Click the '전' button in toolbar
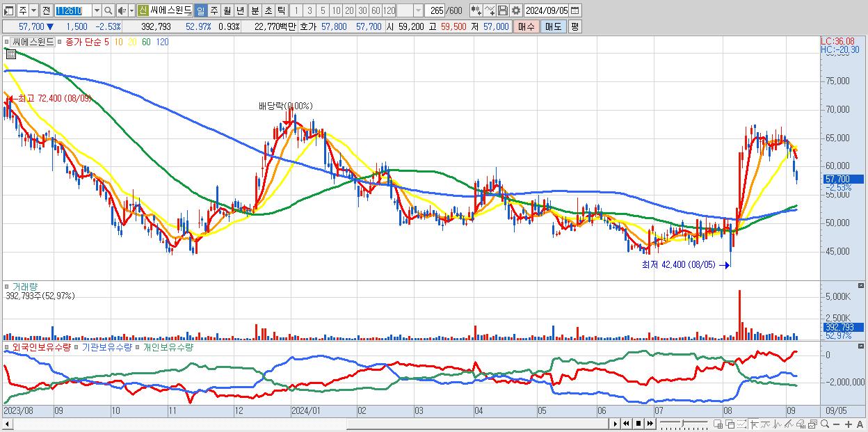Image resolution: width=868 pixels, height=432 pixels. pyautogui.click(x=46, y=10)
